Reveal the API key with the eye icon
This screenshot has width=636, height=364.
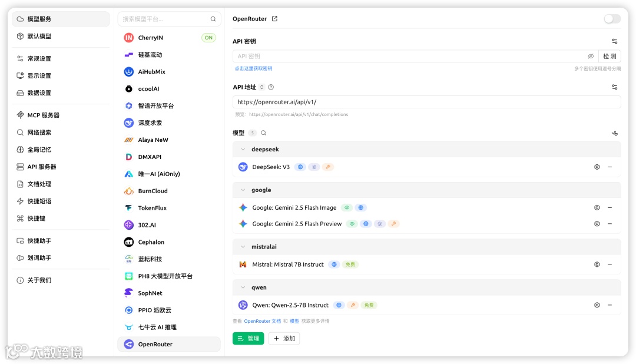coord(591,55)
